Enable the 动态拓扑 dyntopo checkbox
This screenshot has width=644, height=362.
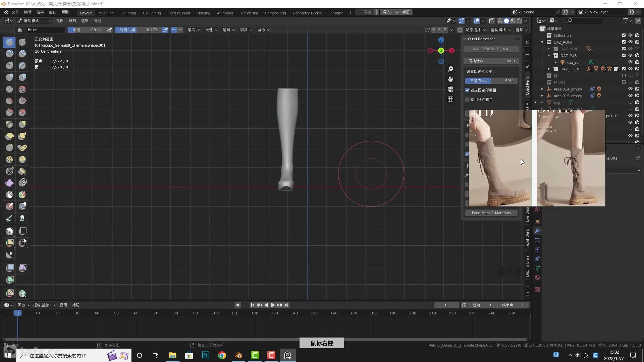click(460, 30)
